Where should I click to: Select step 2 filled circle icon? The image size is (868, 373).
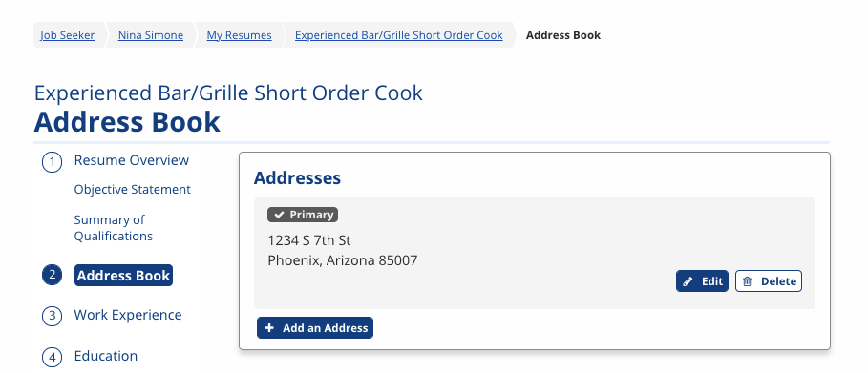click(x=52, y=275)
